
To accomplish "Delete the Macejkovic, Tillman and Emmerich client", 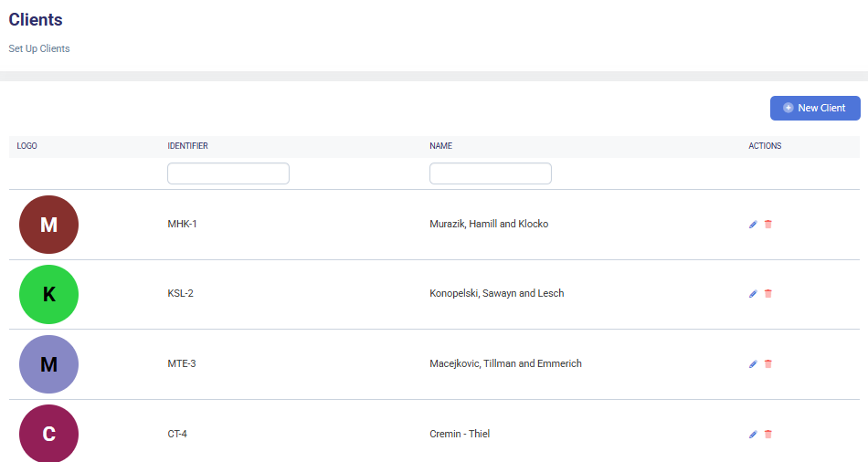I will pos(768,364).
